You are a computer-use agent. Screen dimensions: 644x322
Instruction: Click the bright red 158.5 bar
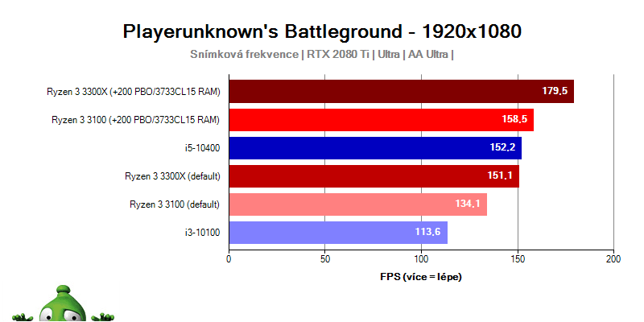[x=381, y=119]
